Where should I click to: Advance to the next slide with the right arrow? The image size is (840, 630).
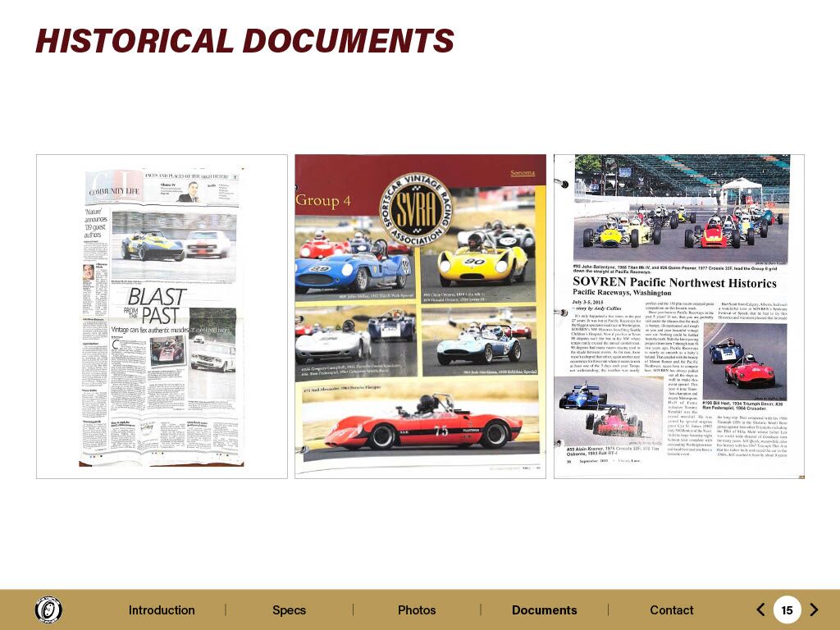814,609
